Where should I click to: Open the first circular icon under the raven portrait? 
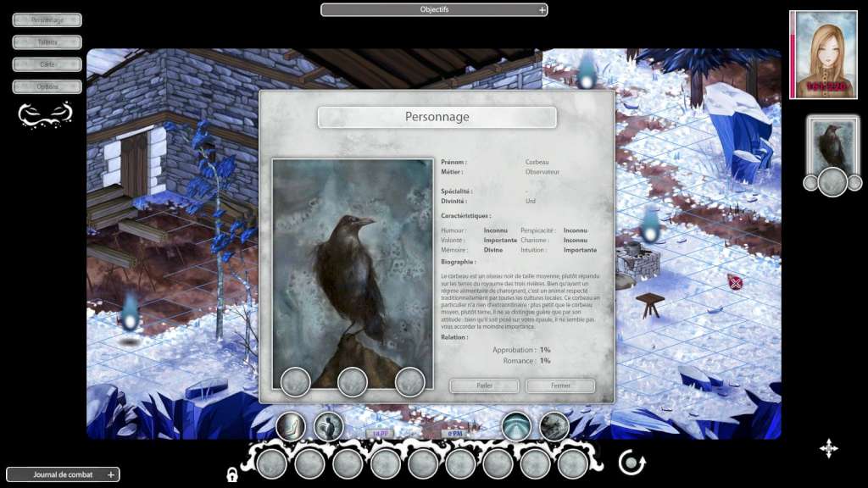810,184
